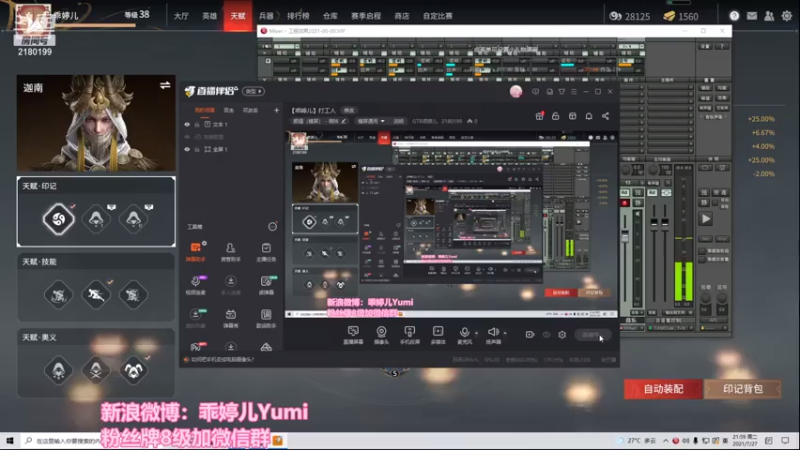The height and width of the screenshot is (450, 800).
Task: Select the highlighted 天赋 tab
Action: point(238,16)
